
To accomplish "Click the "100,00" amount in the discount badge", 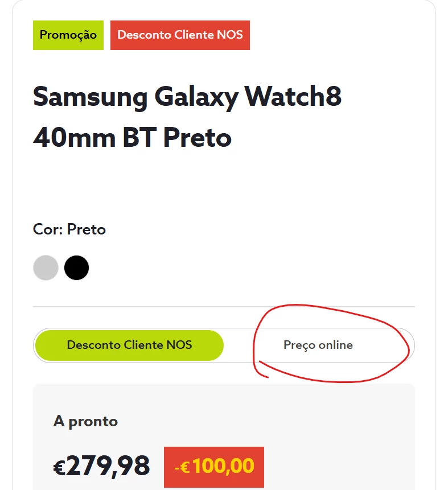I will 223,467.
